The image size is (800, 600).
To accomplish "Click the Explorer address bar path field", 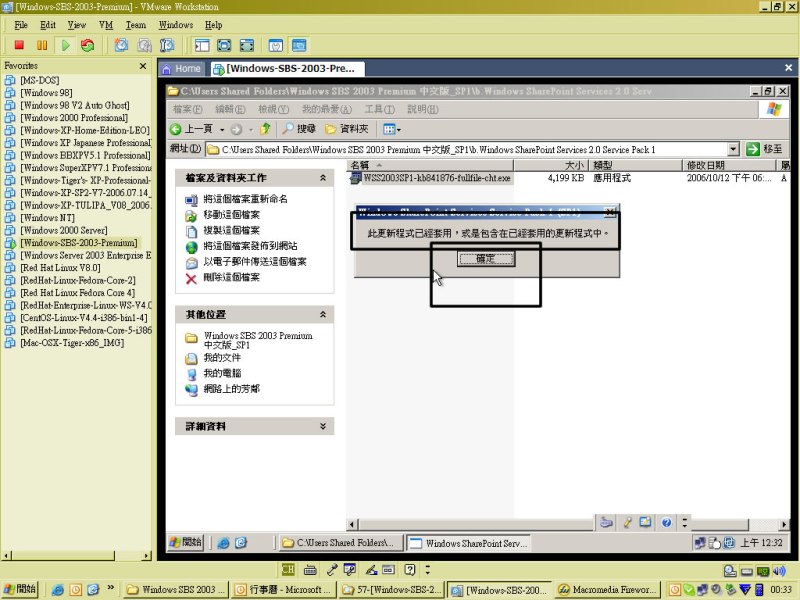I will click(467, 149).
